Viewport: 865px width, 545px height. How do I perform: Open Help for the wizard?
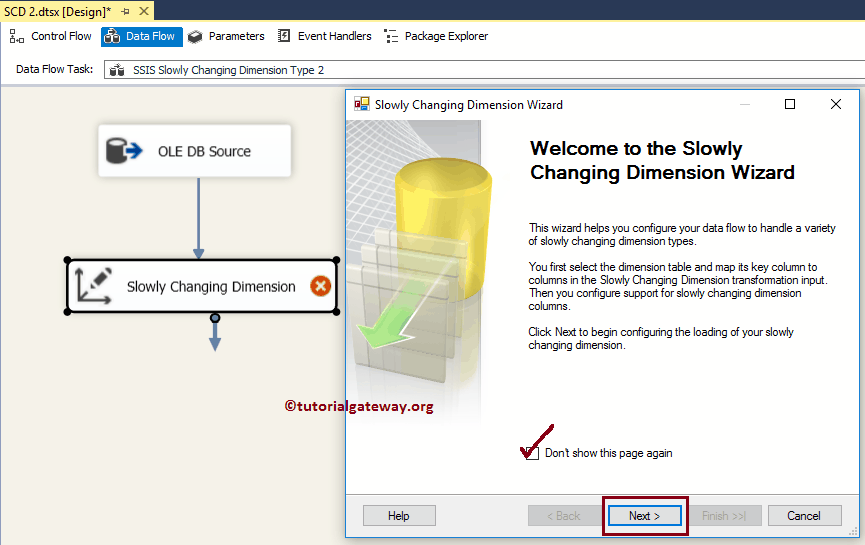[x=399, y=516]
